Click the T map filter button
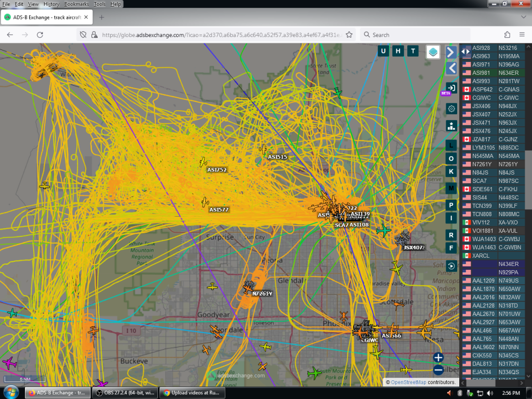The height and width of the screenshot is (399, 532). (413, 51)
